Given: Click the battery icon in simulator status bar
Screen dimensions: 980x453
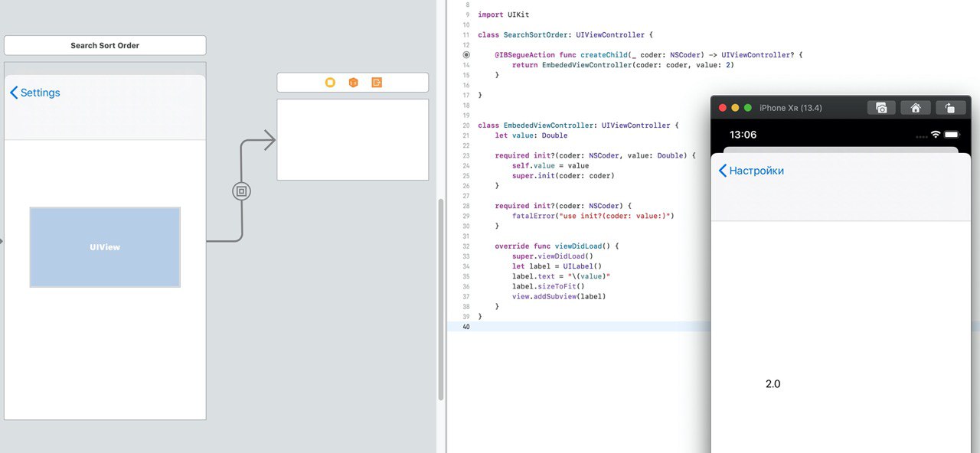Looking at the screenshot, I should [952, 135].
